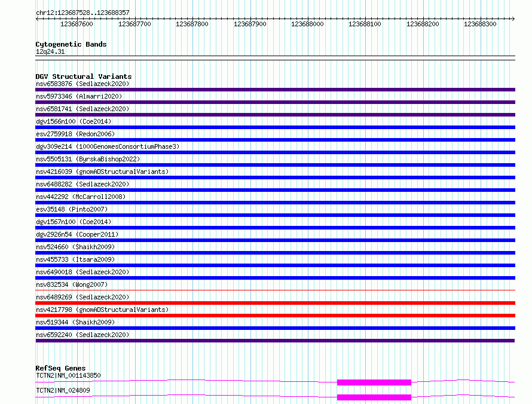Click the red bar under nsv6489269

click(x=275, y=303)
